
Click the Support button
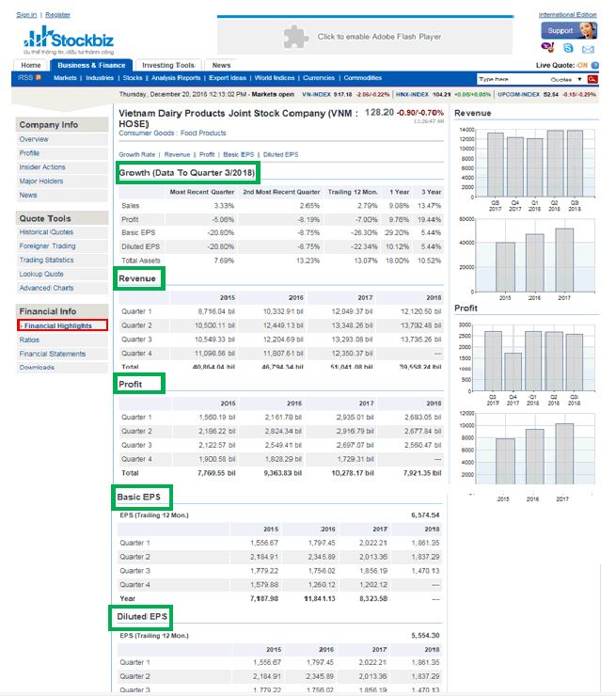pos(561,30)
